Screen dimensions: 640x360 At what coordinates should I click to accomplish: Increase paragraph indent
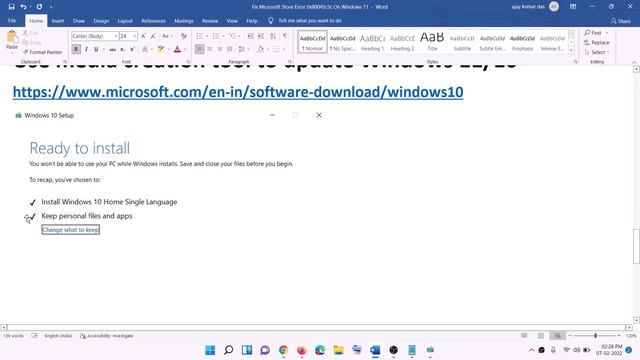pyautogui.click(x=261, y=36)
